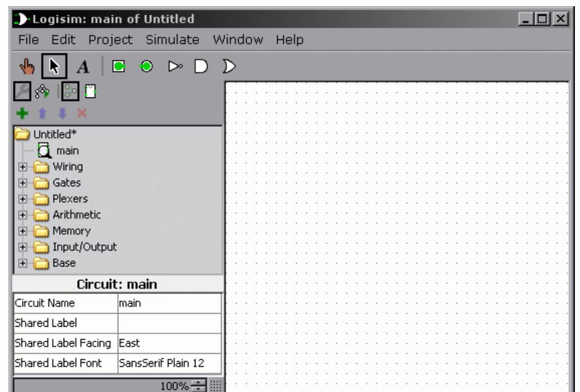Change the Shared Label Font value
The image size is (580, 392).
coord(170,363)
